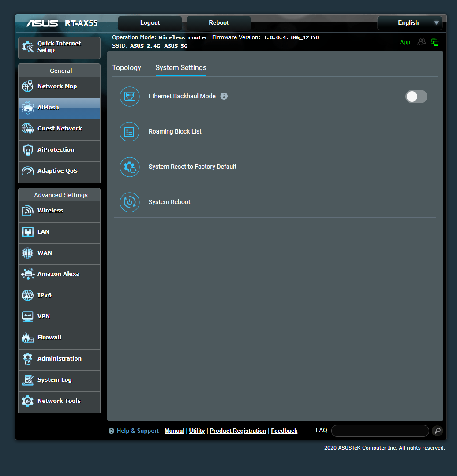Open the Utility link
Image resolution: width=457 pixels, height=476 pixels.
(197, 431)
